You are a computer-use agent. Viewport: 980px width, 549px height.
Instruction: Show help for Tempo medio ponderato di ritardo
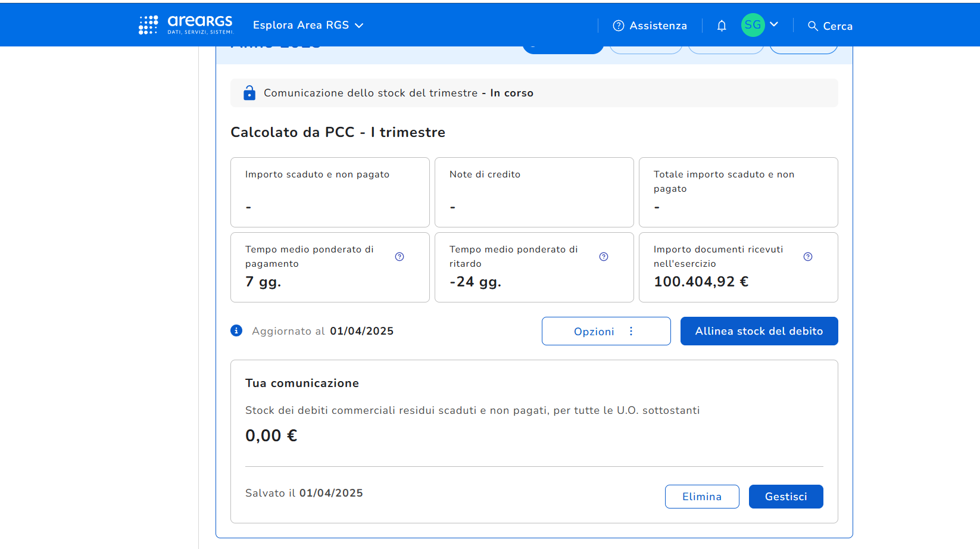604,257
